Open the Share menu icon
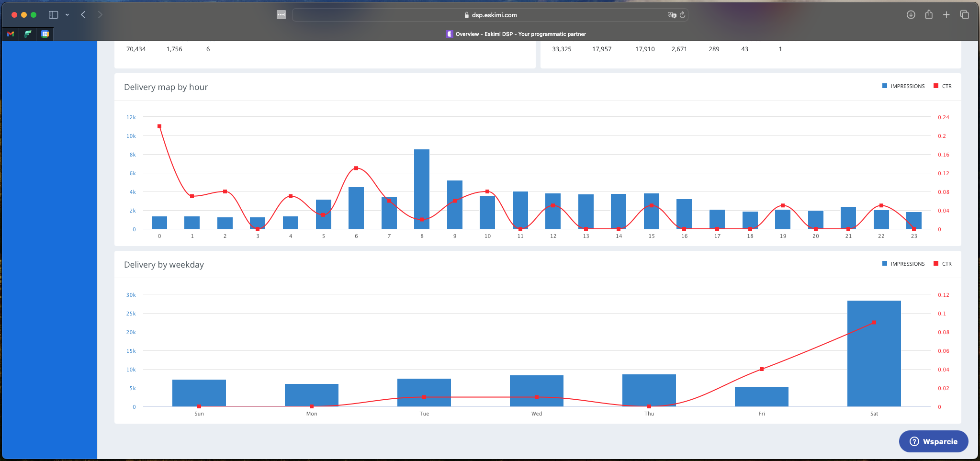Viewport: 980px width, 461px height. point(929,15)
